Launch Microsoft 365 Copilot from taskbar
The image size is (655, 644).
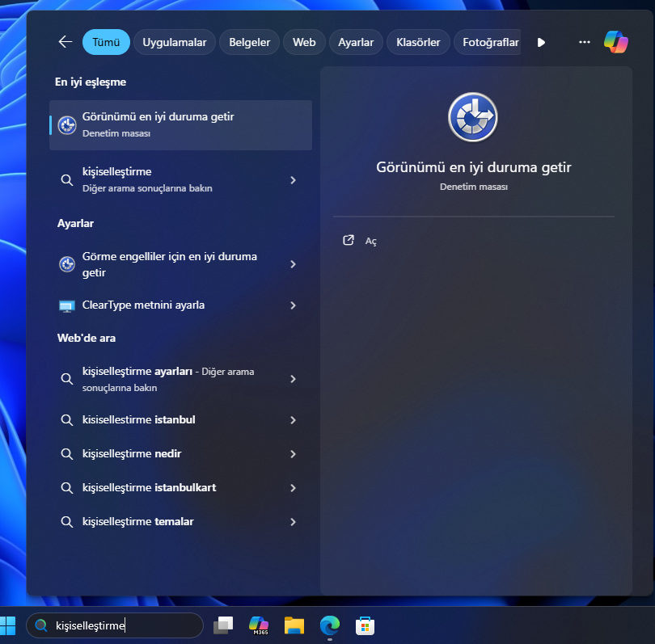[259, 625]
